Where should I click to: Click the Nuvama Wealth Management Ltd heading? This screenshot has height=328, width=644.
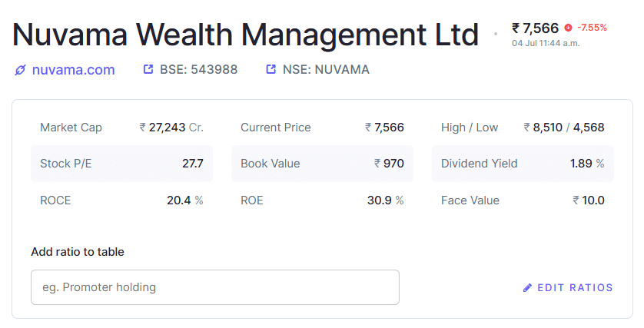point(246,35)
